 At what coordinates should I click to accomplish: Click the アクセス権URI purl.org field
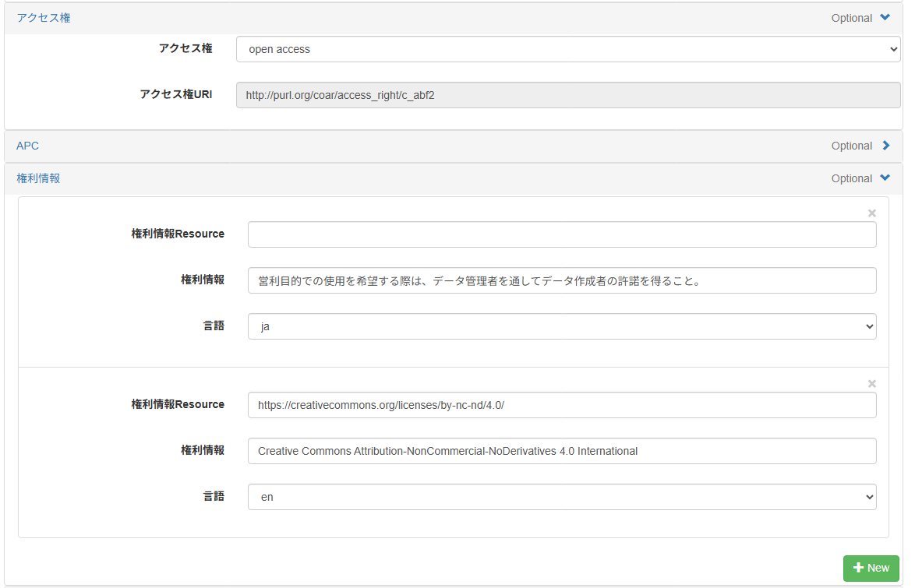568,95
